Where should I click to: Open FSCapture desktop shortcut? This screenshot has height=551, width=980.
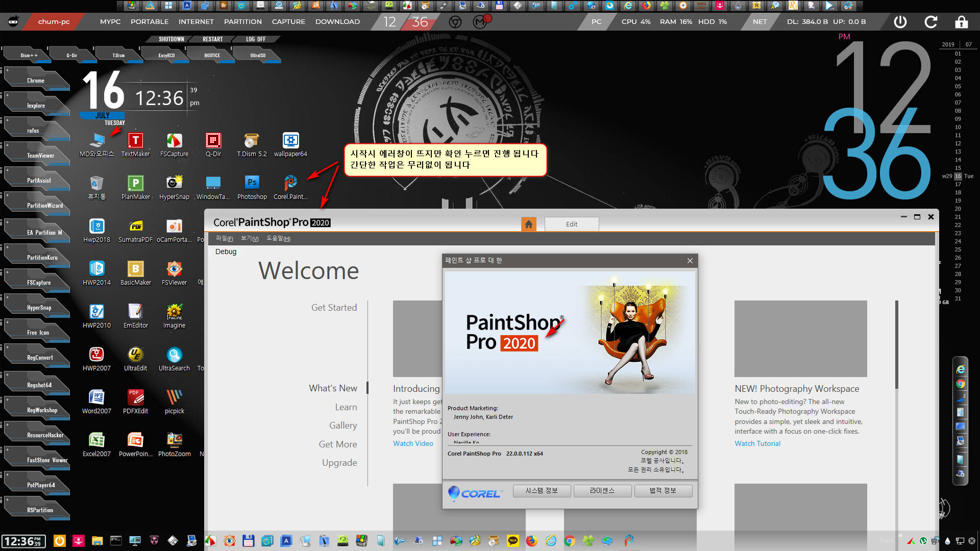click(x=174, y=145)
